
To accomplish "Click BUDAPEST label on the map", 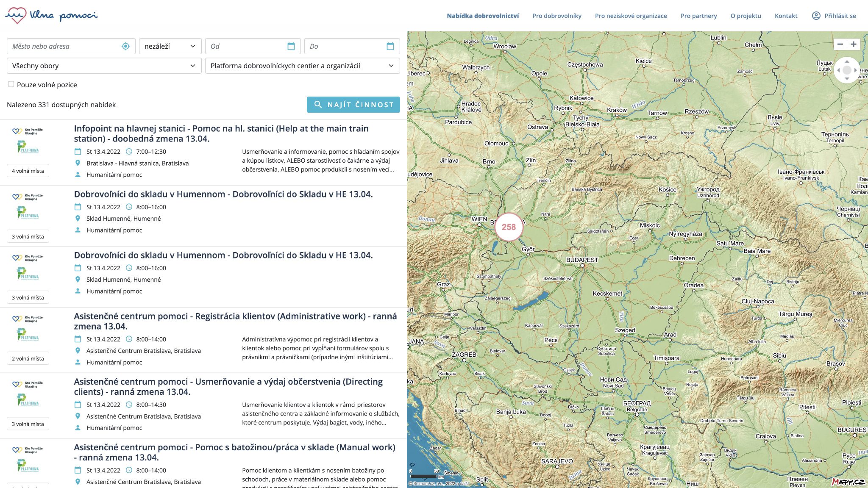I will point(582,260).
